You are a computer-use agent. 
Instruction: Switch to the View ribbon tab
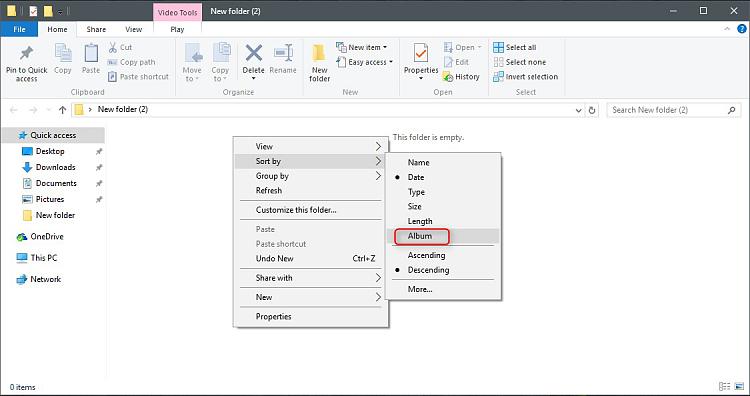coord(133,29)
